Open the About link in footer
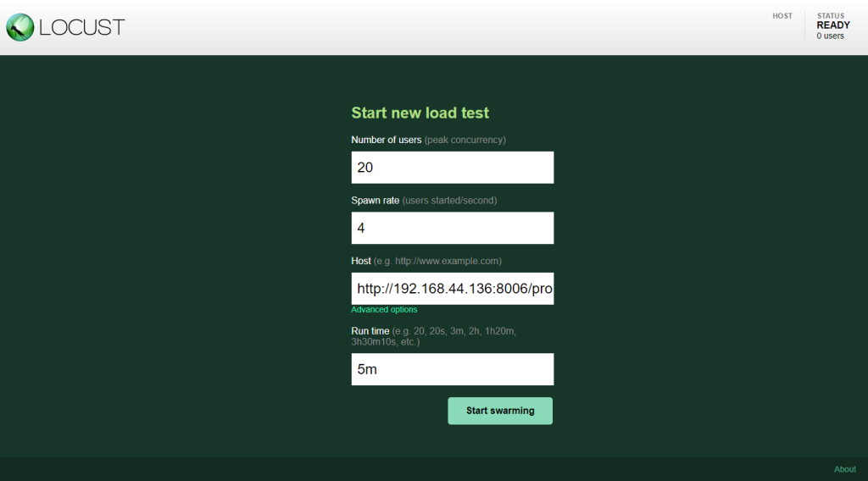 click(845, 469)
